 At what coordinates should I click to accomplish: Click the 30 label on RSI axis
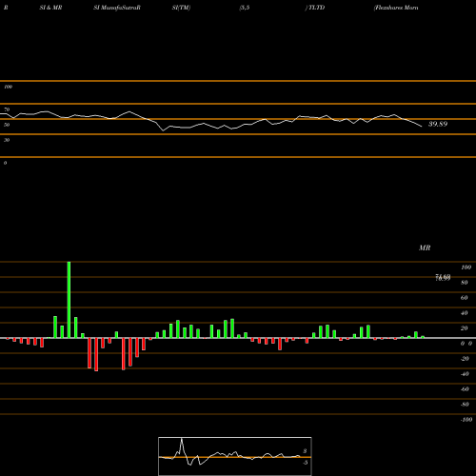coord(7,140)
